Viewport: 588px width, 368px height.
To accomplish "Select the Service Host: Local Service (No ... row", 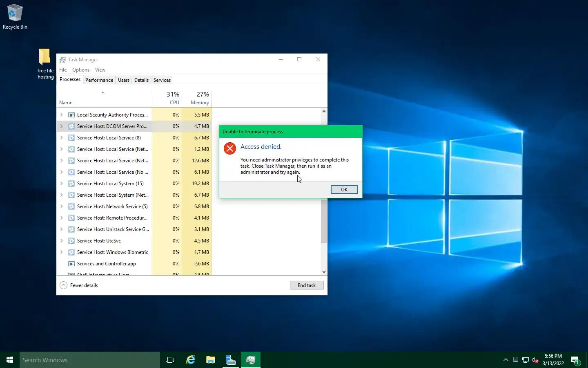I will coord(134,172).
